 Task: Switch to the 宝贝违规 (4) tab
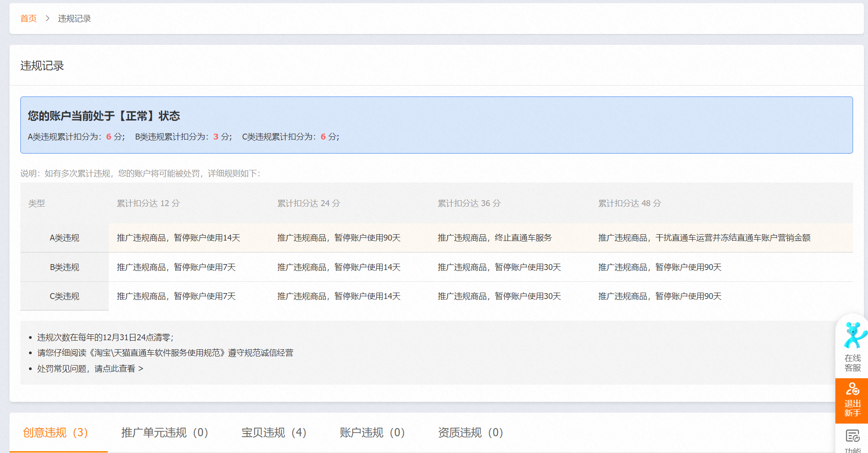point(274,433)
